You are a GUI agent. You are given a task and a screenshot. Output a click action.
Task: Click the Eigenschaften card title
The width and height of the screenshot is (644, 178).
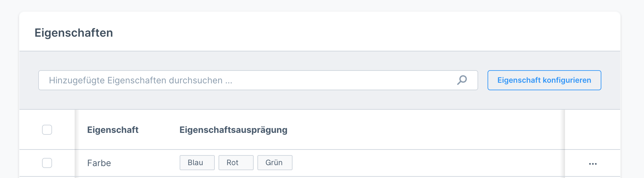pos(74,33)
